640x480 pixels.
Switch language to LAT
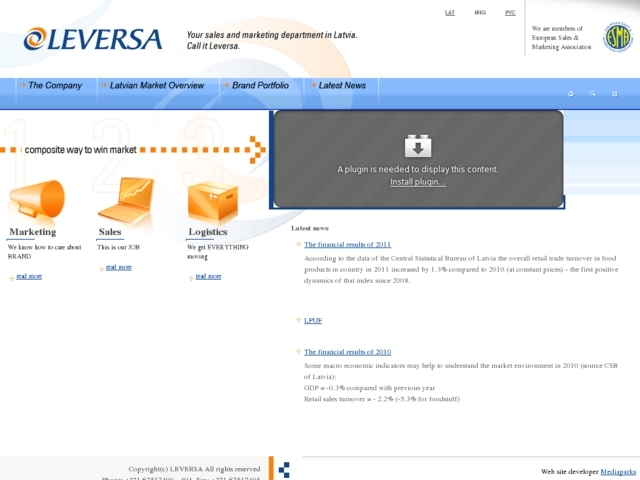450,13
